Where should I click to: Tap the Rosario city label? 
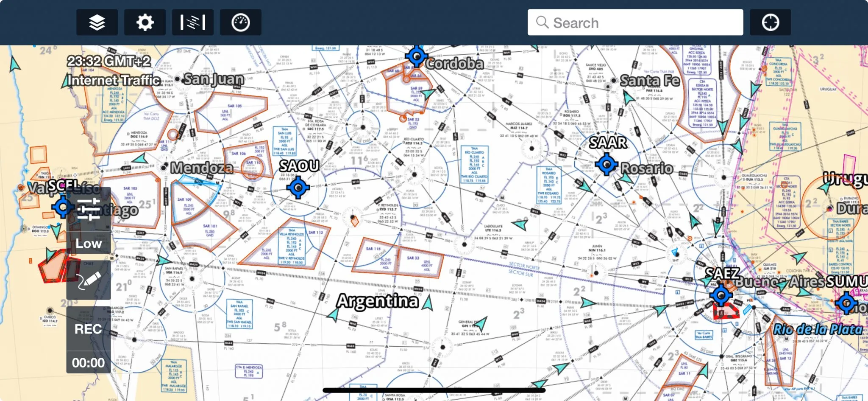(x=647, y=168)
